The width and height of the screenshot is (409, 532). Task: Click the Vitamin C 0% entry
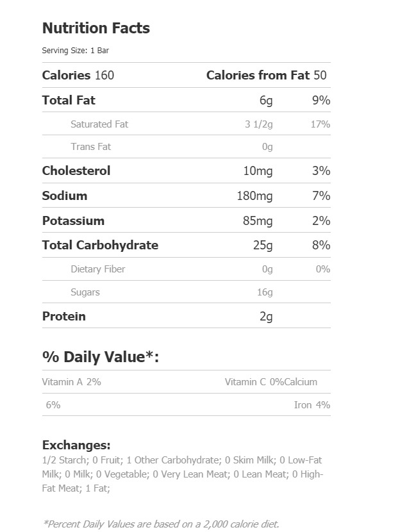(x=255, y=382)
